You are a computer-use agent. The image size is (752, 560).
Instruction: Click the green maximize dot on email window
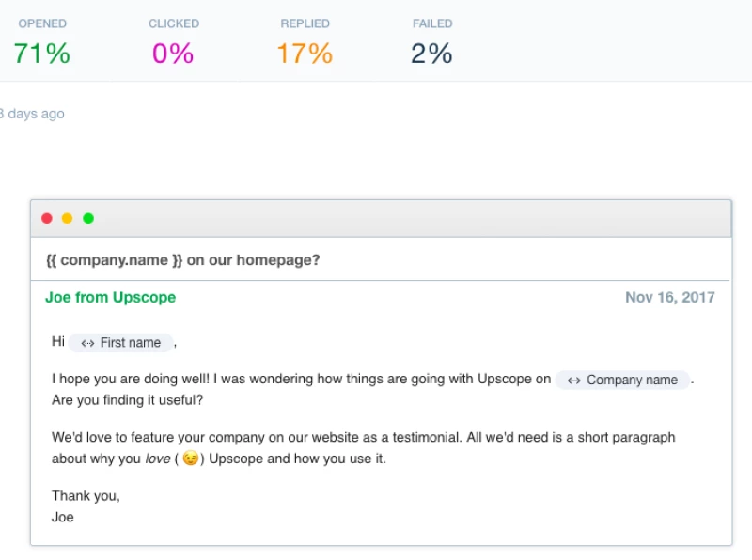[x=88, y=219]
